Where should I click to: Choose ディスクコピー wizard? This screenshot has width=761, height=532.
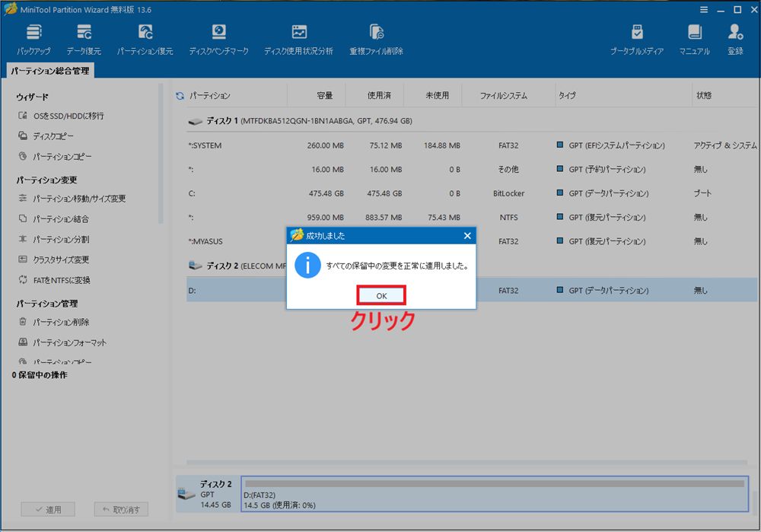(46, 136)
